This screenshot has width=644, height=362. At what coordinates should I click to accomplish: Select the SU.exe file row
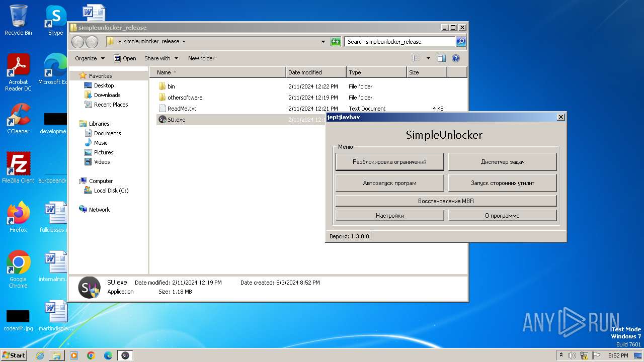click(242, 120)
